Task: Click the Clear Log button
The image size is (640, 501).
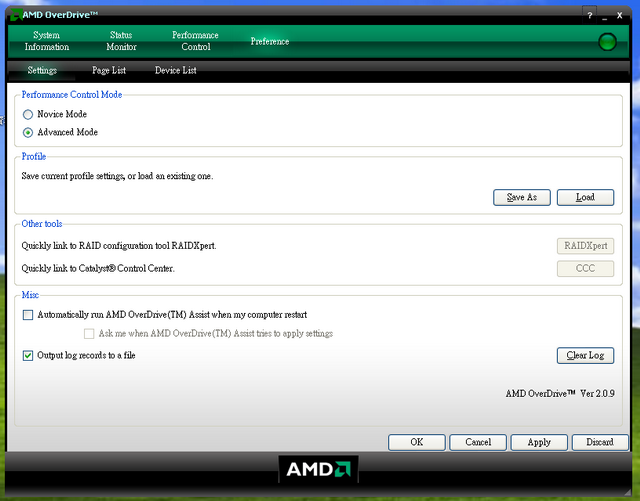Action: 585,355
